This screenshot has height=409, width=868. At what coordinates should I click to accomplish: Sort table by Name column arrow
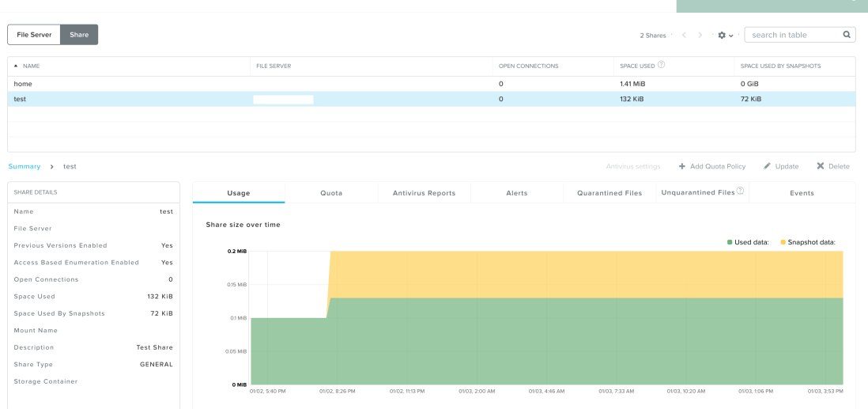pos(17,66)
